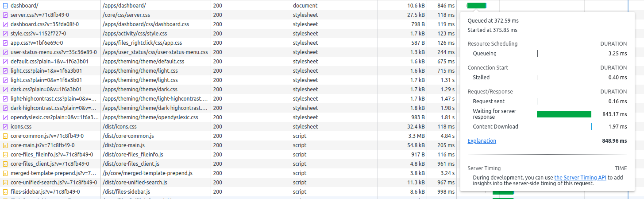This screenshot has height=199, width=644.
Task: Click the stylesheet icon for user-status-menu.css
Action: (5, 52)
